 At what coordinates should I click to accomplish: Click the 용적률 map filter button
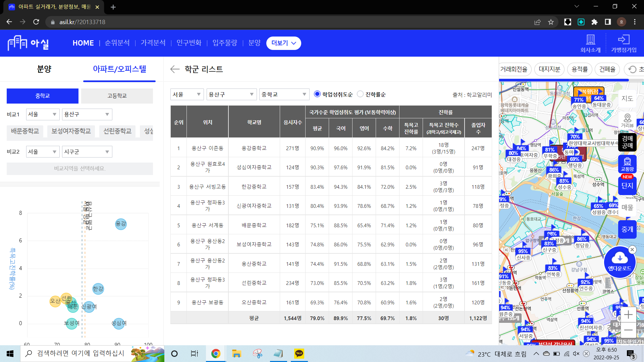click(580, 69)
